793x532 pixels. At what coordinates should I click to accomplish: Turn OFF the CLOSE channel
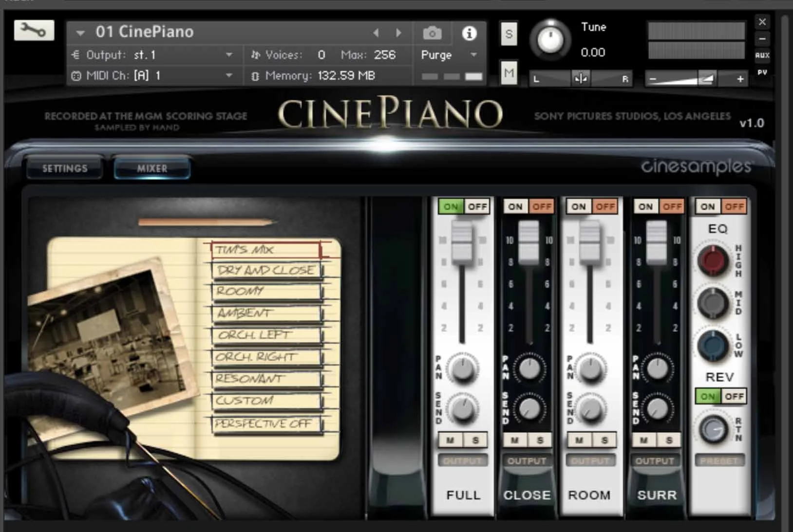(542, 206)
